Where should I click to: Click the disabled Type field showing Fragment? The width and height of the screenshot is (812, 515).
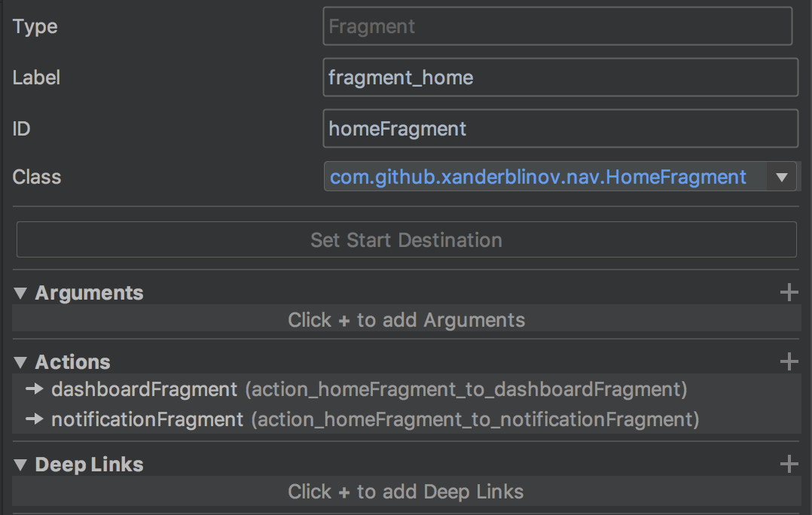[557, 27]
